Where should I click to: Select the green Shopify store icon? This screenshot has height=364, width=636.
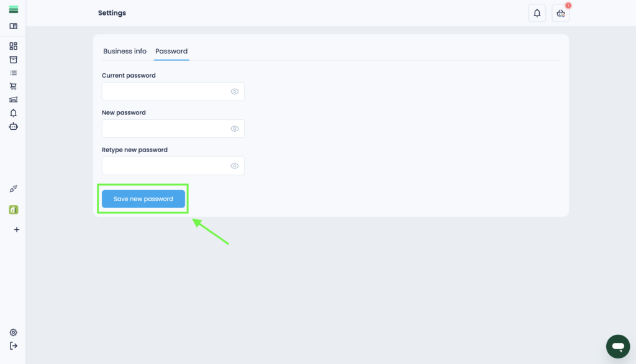point(13,210)
